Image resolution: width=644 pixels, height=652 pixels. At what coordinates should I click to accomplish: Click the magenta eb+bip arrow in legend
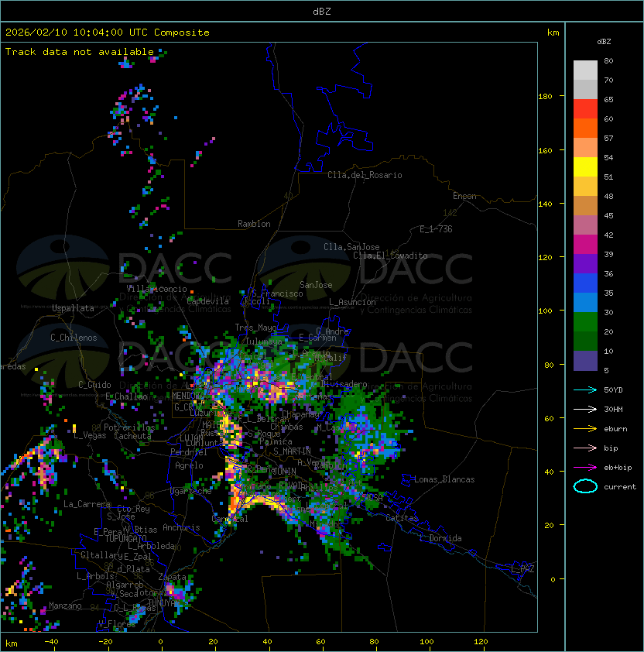pos(585,468)
